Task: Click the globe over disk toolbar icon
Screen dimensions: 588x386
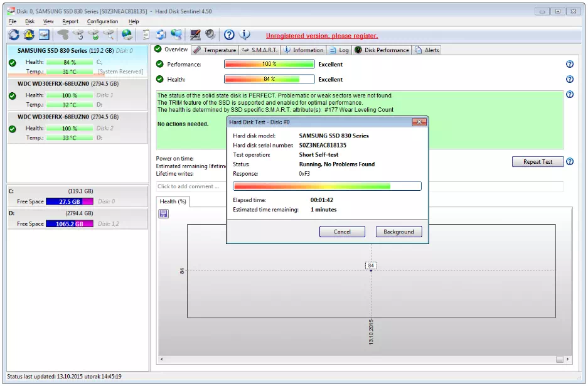Action: pos(127,35)
